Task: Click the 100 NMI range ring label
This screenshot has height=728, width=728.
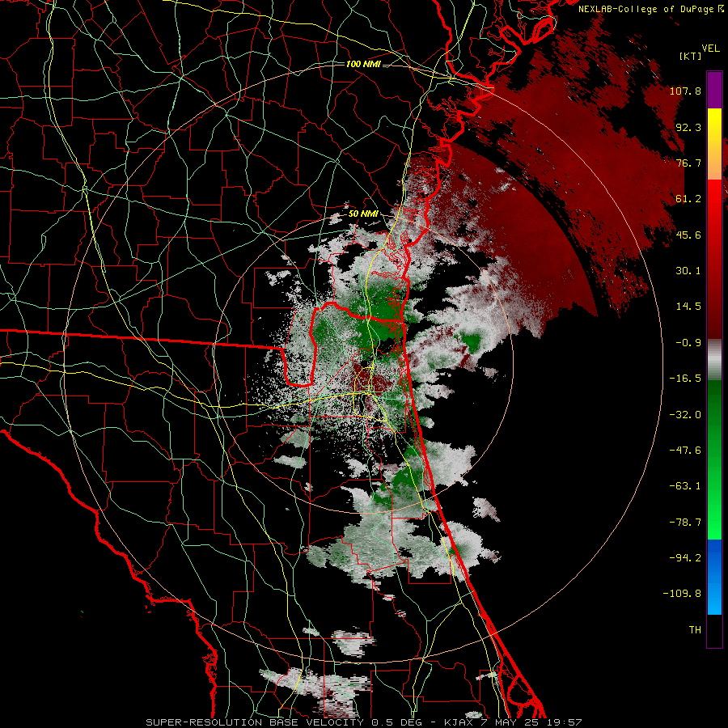Action: 363,64
